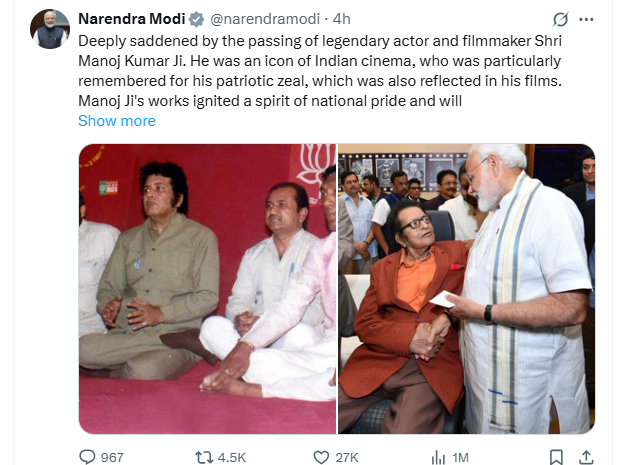Expand the post with Show more

pyautogui.click(x=117, y=121)
